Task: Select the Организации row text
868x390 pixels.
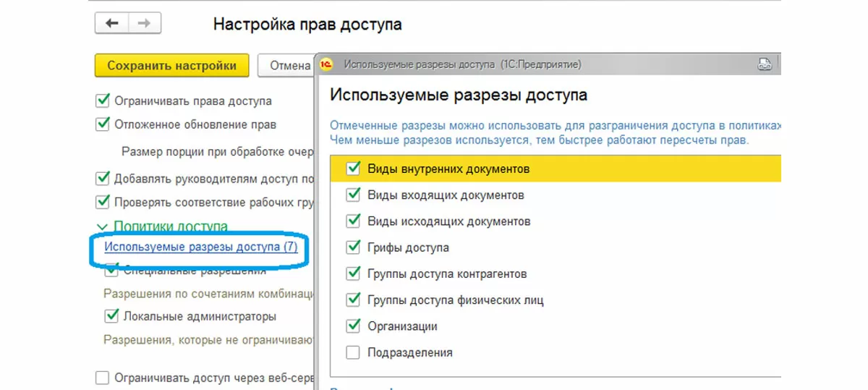Action: (402, 326)
